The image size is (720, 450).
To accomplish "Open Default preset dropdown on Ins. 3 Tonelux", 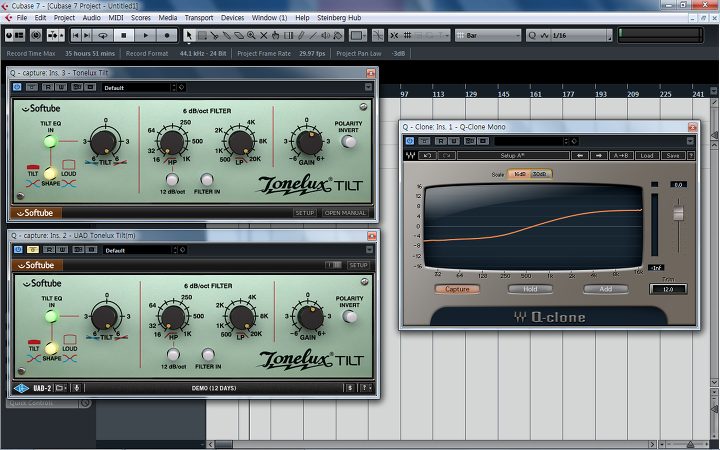I will click(138, 87).
